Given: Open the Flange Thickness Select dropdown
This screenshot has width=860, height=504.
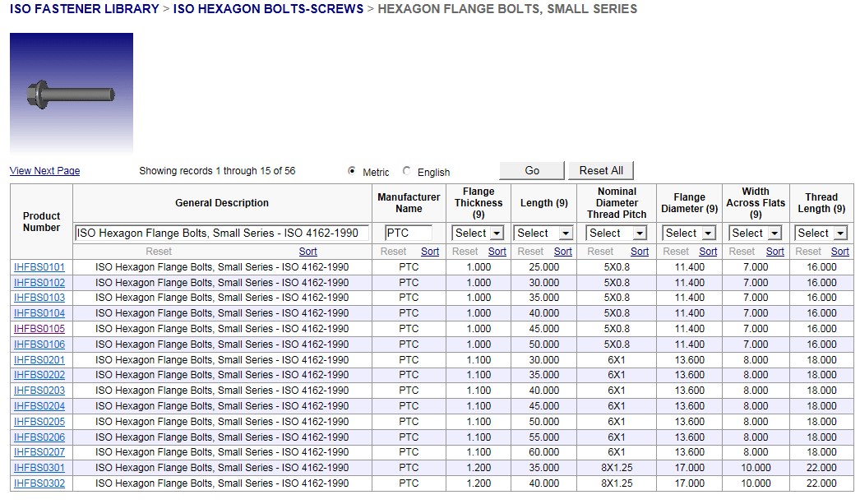Looking at the screenshot, I should 478,234.
